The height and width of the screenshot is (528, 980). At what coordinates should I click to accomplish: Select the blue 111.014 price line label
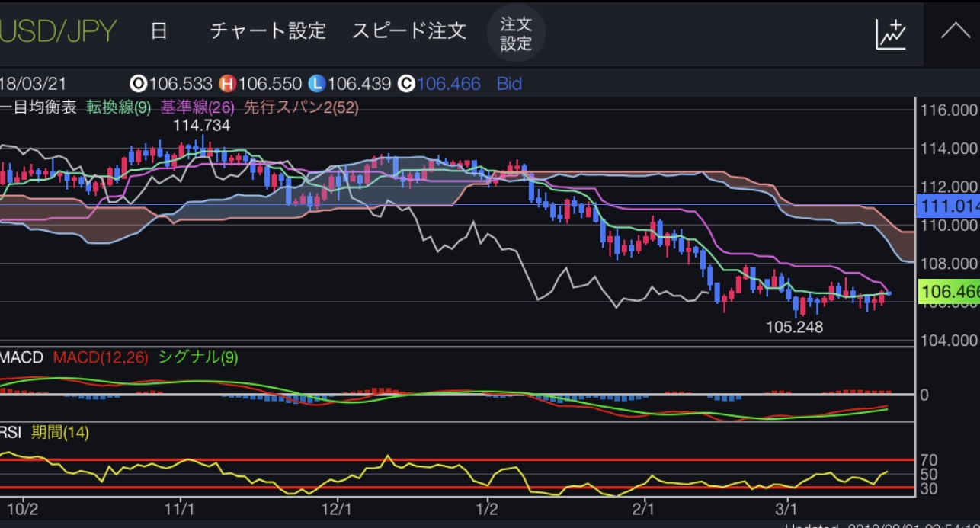948,206
